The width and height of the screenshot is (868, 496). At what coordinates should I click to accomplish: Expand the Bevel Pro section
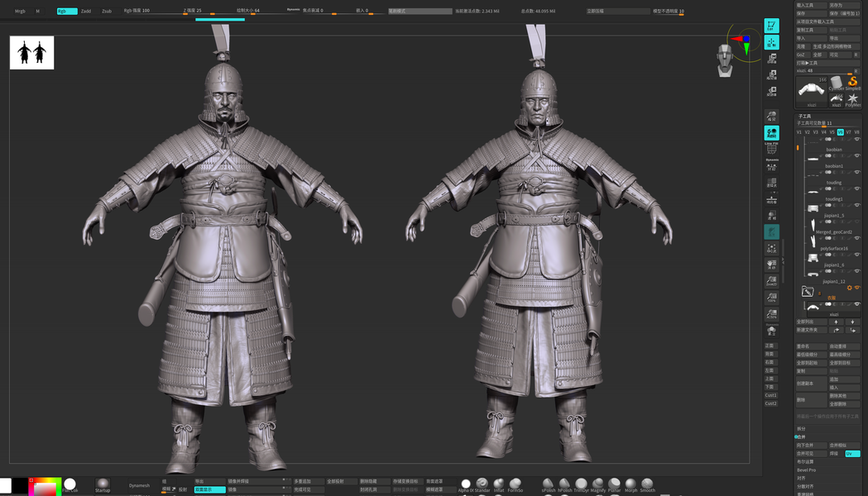(x=806, y=470)
